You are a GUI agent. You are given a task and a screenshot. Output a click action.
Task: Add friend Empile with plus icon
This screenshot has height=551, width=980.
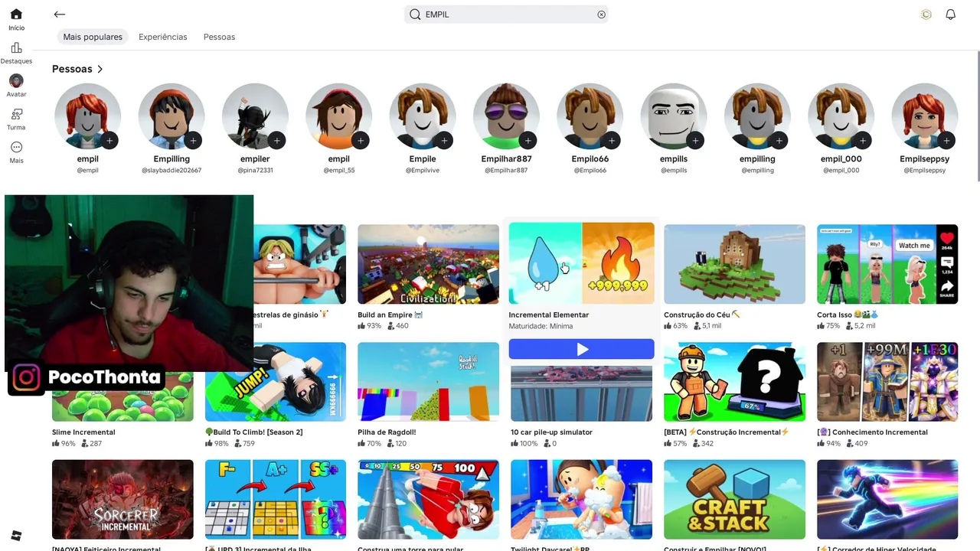(x=444, y=140)
